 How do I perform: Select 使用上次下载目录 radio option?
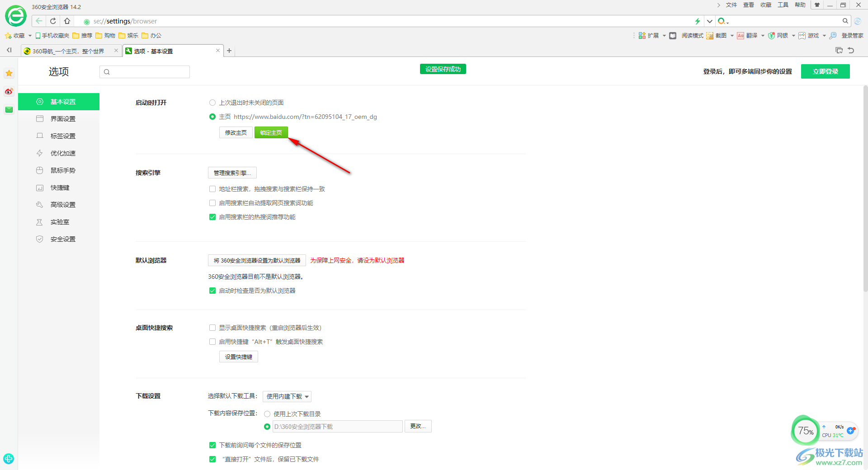267,414
